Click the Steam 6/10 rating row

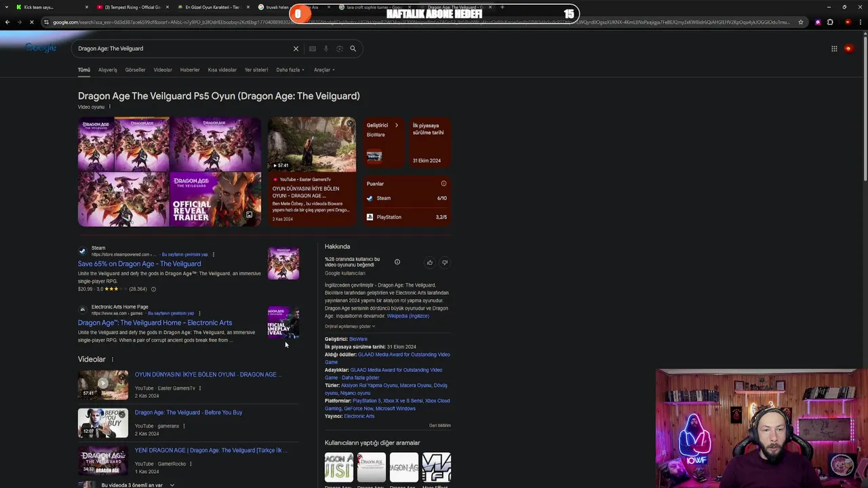coord(407,199)
